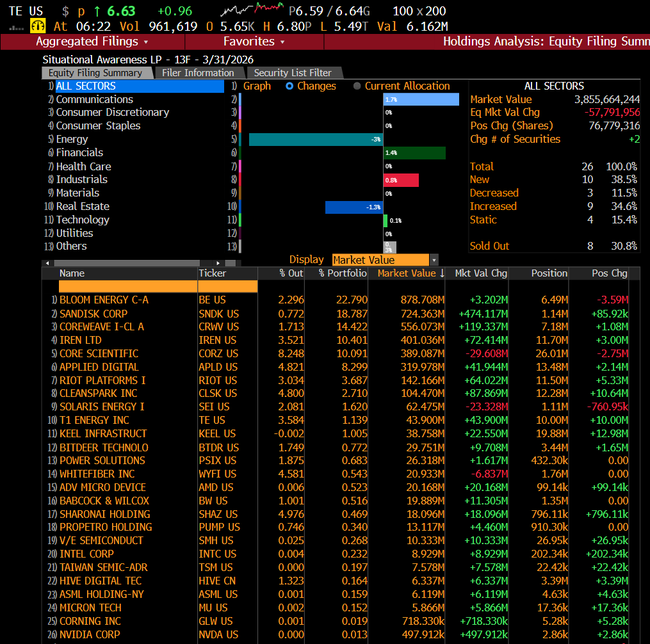This screenshot has height=644, width=650.
Task: Click the Communications 1.7% blue bar
Action: (x=421, y=99)
